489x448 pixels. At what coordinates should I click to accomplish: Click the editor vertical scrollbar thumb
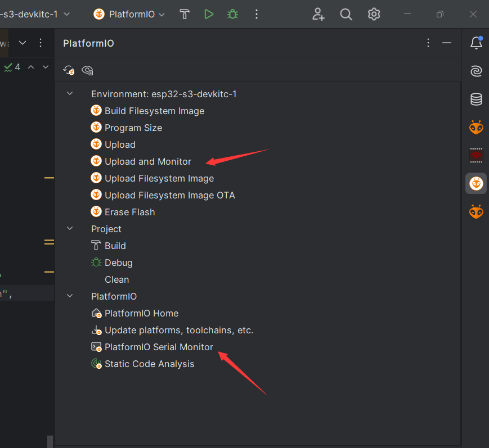pyautogui.click(x=50, y=441)
